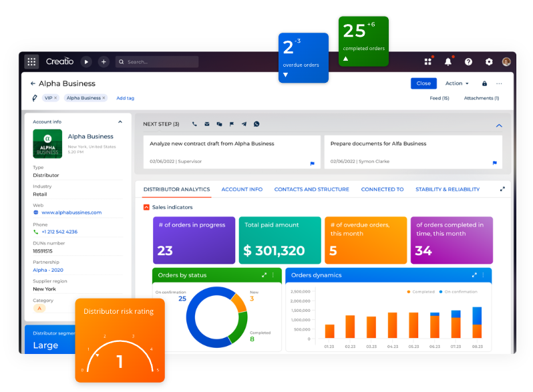The width and height of the screenshot is (533, 392).
Task: Expand the Orders dynamics chart
Action: tap(474, 275)
